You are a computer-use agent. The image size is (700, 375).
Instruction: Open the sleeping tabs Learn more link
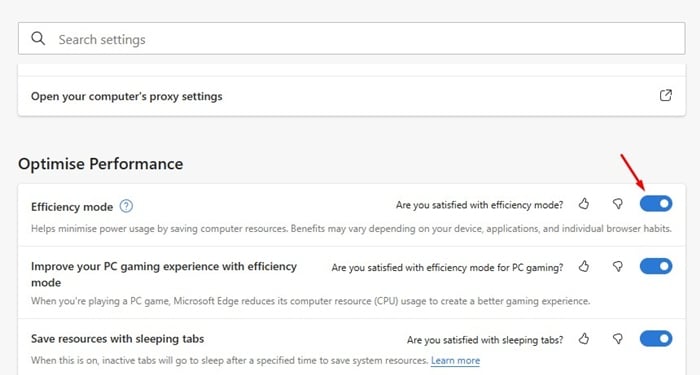(455, 360)
